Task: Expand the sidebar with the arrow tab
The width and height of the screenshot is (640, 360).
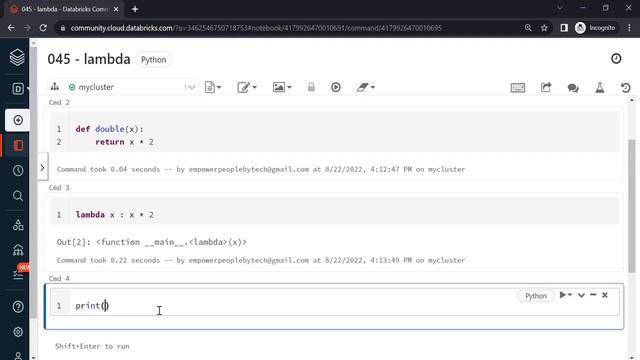Action: pyautogui.click(x=42, y=167)
